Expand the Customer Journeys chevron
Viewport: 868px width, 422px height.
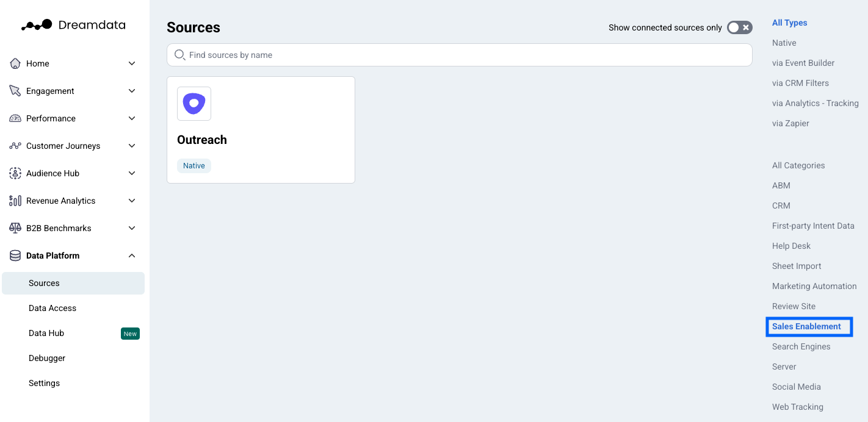[x=132, y=146]
